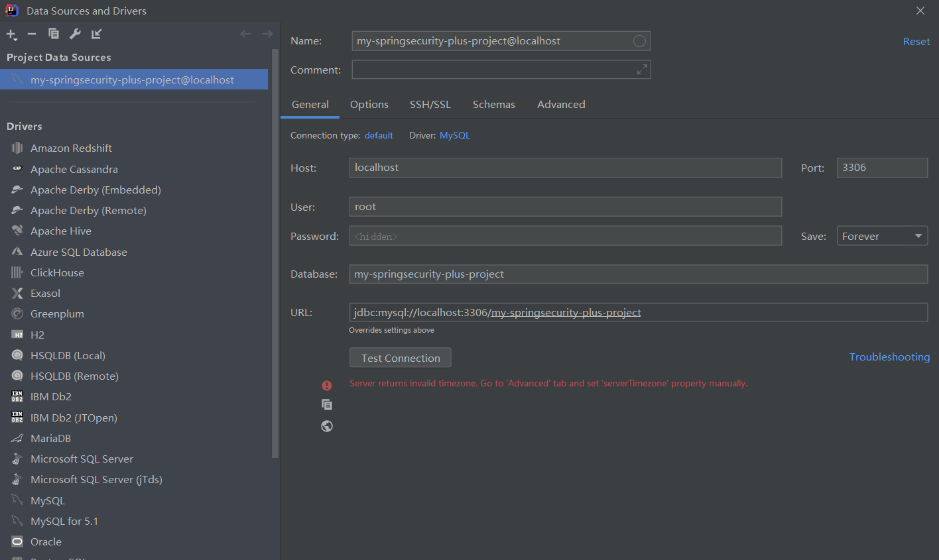
Task: Close the Data Sources and Drivers dialog
Action: [x=920, y=11]
